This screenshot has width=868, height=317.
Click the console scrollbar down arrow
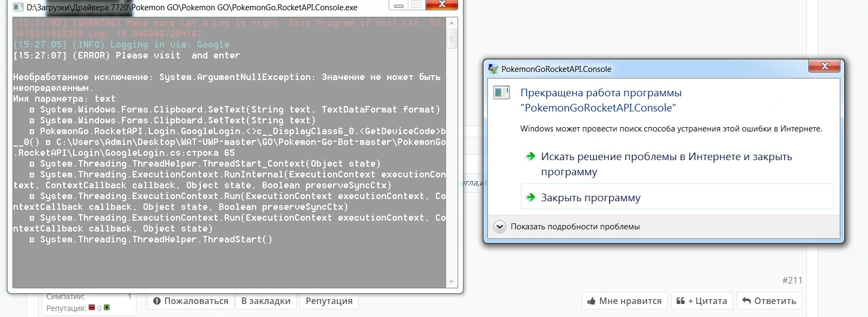(452, 282)
